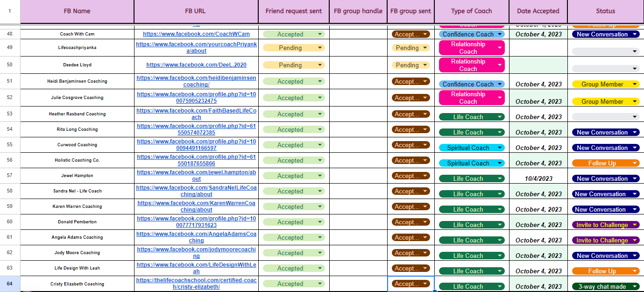Select the Lifecoachpriyanka name cell
Viewport: 644px width, 292px height.
tap(77, 48)
